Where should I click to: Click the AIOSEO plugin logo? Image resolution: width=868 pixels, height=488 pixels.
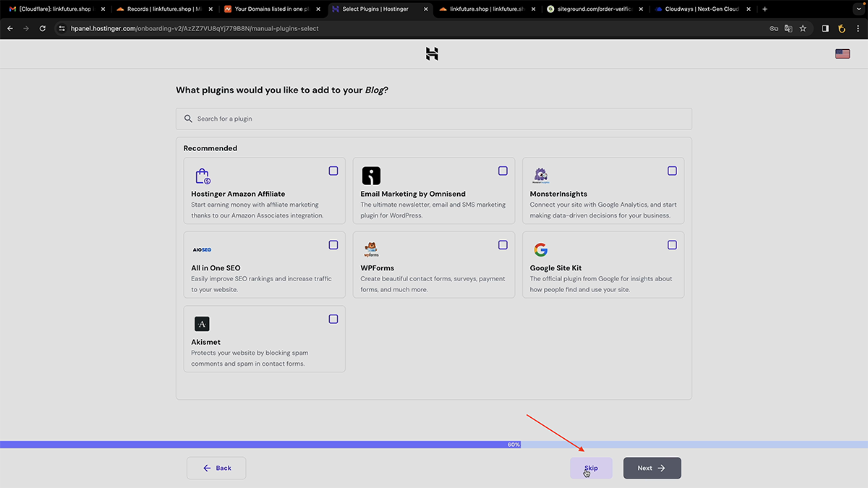[202, 249]
